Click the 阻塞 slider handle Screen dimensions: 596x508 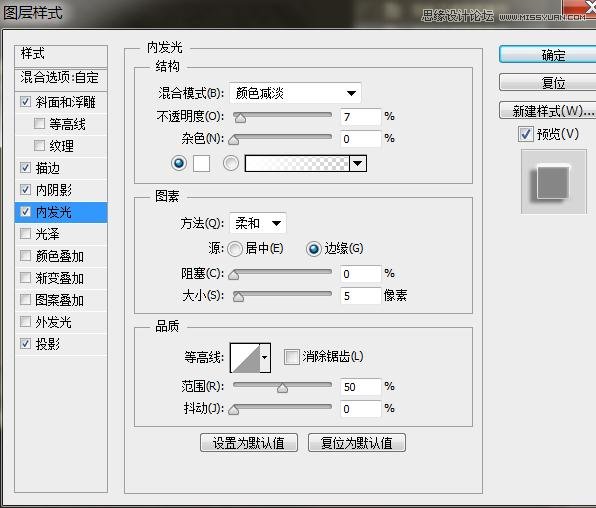(233, 275)
